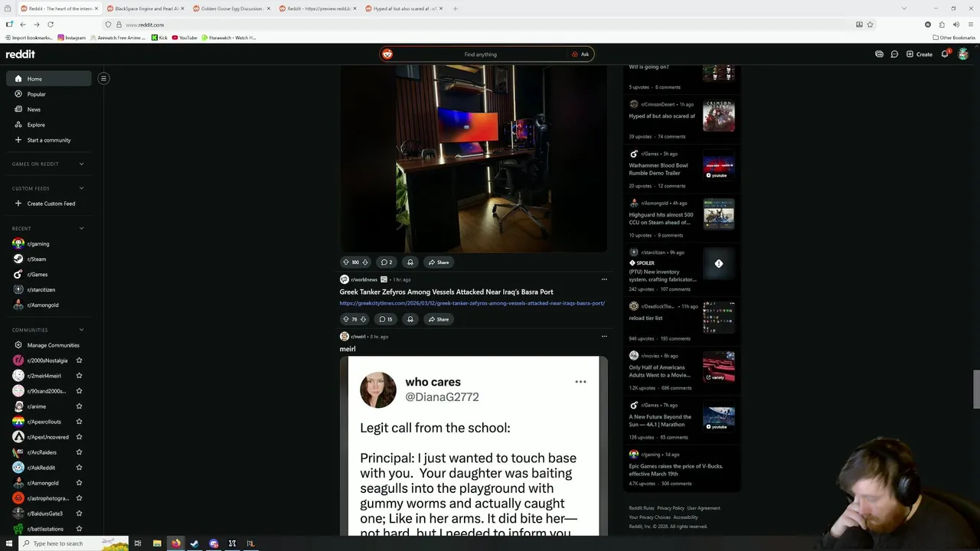Switch to Golden Goose Egg Discussion tab
The height and width of the screenshot is (551, 980).
[231, 8]
